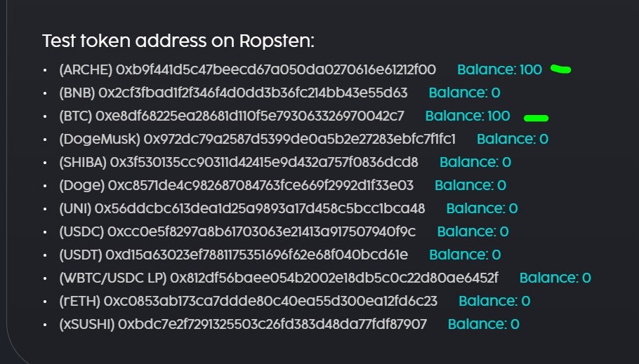Click the green mark beside BTC balance

click(536, 117)
